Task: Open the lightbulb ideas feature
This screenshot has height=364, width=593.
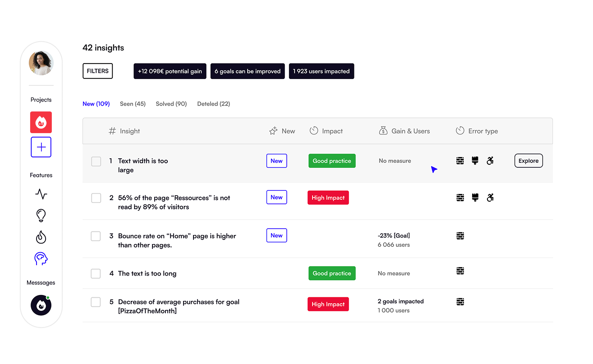Action: (41, 216)
